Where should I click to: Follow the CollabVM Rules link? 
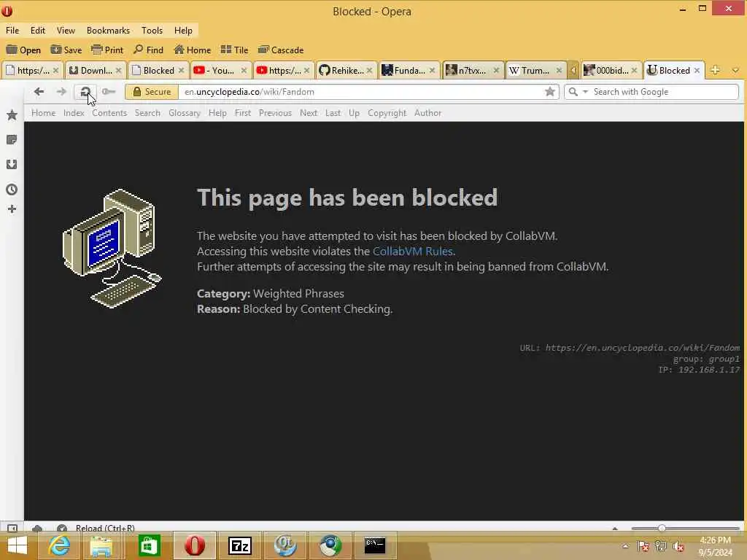pos(413,252)
